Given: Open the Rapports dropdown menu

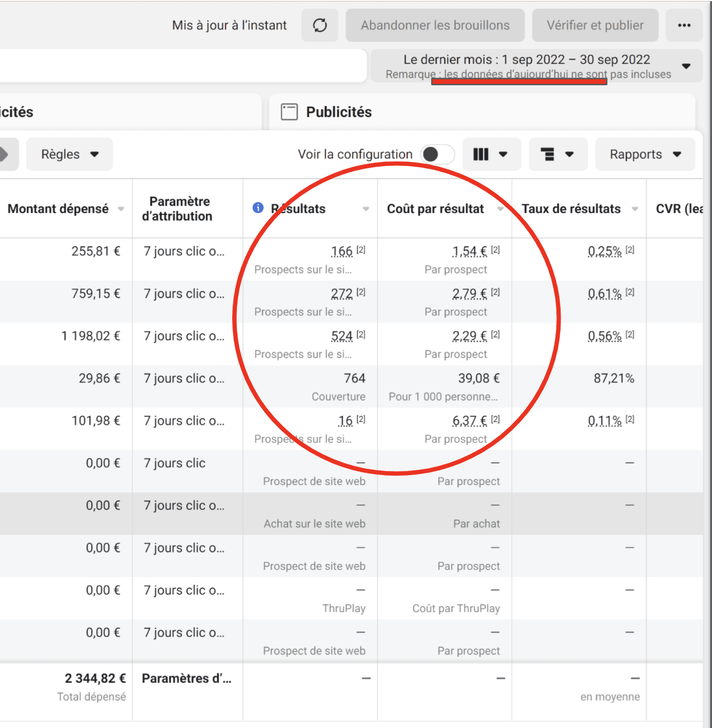Looking at the screenshot, I should point(644,154).
